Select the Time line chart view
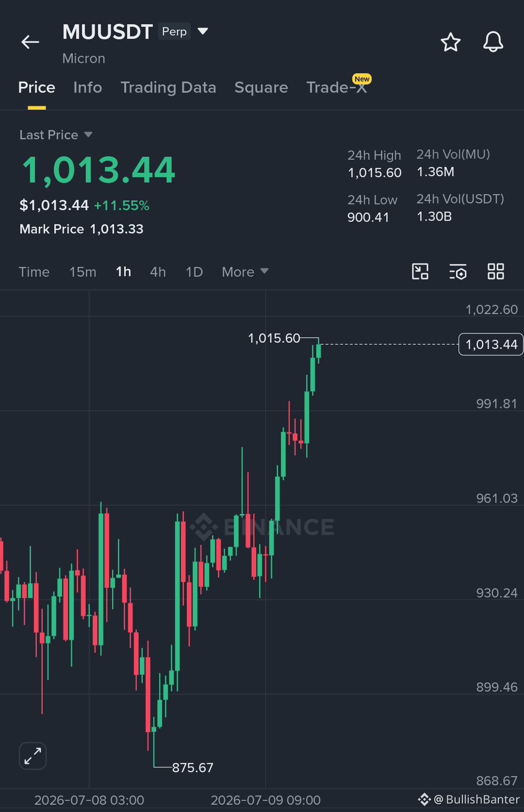 [x=34, y=272]
